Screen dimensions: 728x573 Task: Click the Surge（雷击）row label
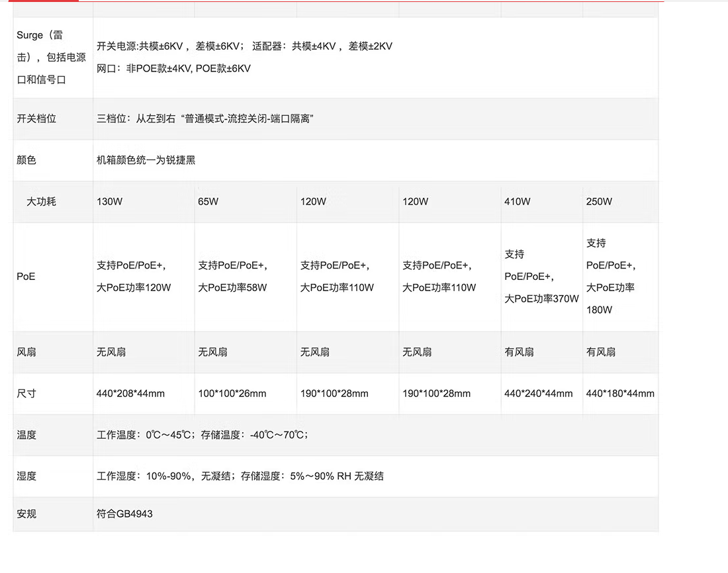point(52,58)
